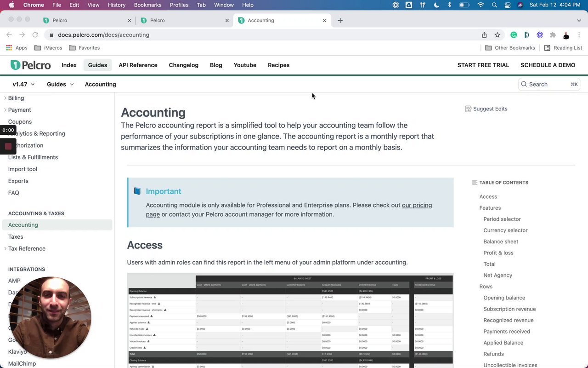Open the Guides breadcrumb dropdown
Viewport: 588px width, 368px height.
(60, 84)
